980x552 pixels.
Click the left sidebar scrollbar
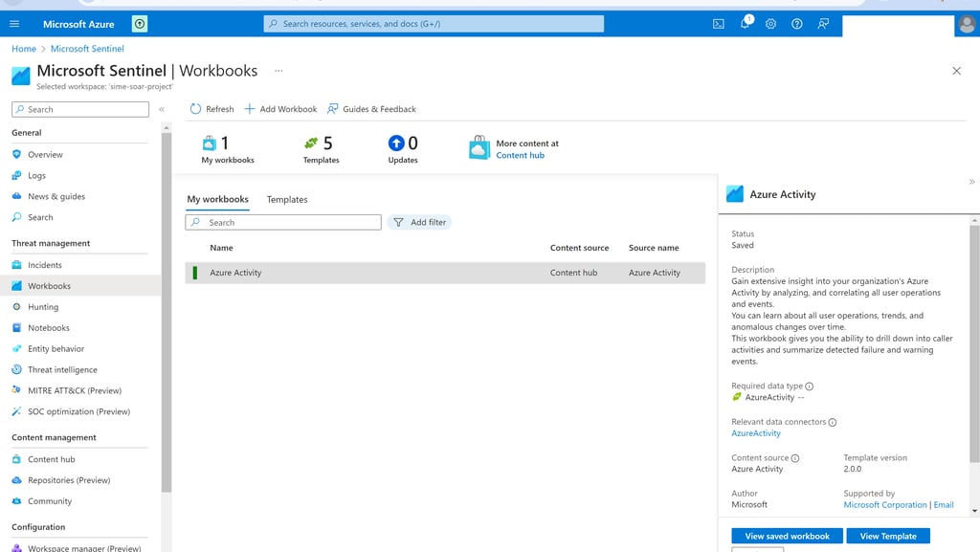[167, 312]
